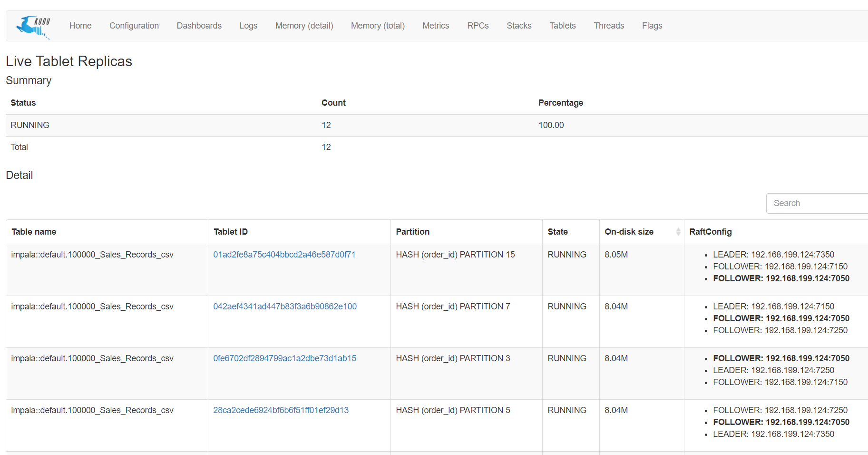Select the Tablets nav item
The width and height of the screenshot is (868, 455).
coord(562,26)
